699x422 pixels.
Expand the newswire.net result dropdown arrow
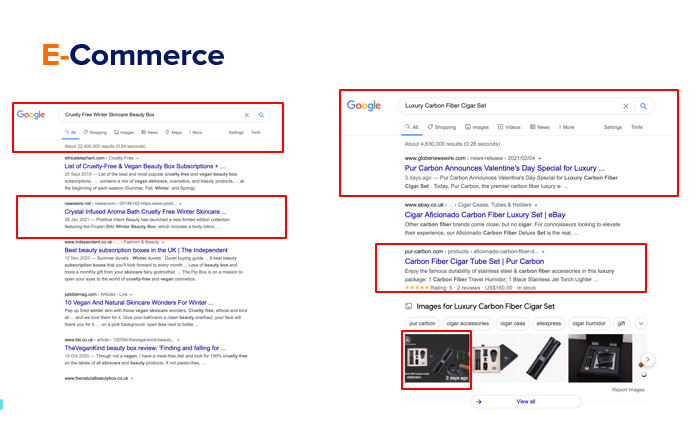click(x=180, y=204)
